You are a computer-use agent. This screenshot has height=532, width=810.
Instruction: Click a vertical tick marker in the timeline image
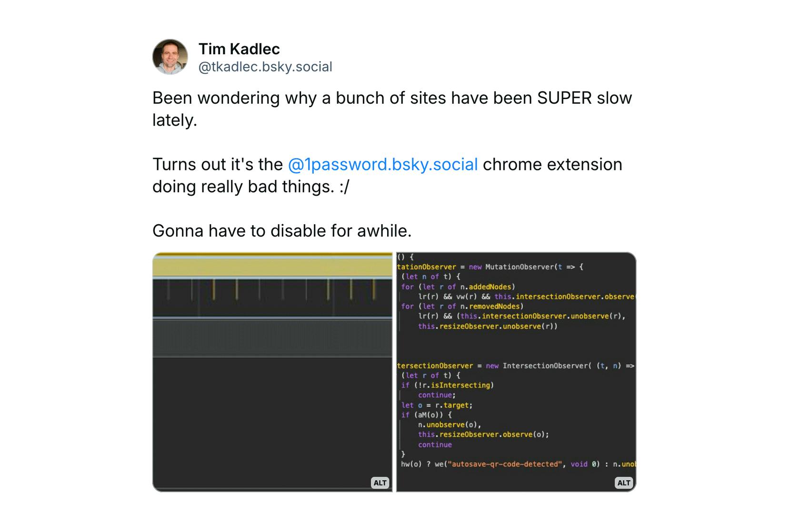237,289
